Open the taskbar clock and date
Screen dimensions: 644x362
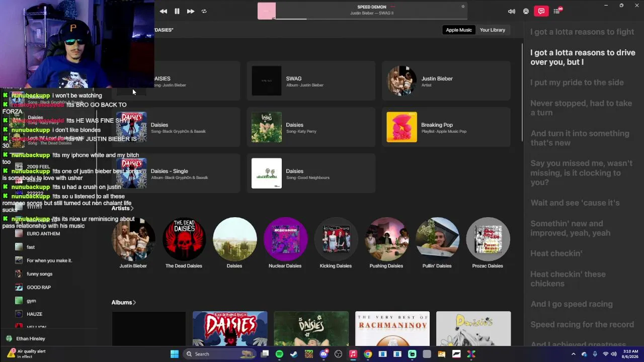click(x=630, y=354)
